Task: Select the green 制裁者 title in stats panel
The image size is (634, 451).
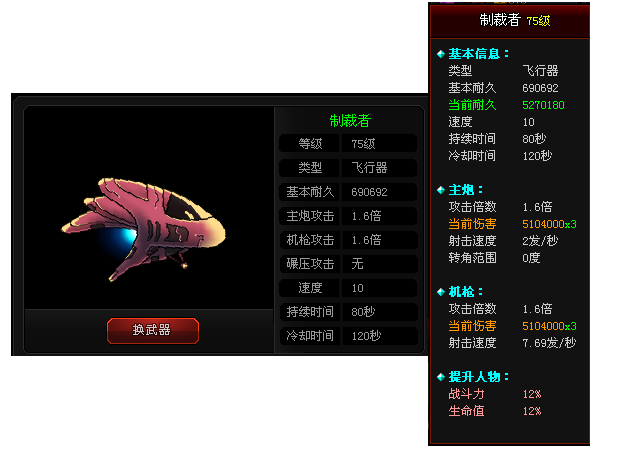Action: pos(350,121)
